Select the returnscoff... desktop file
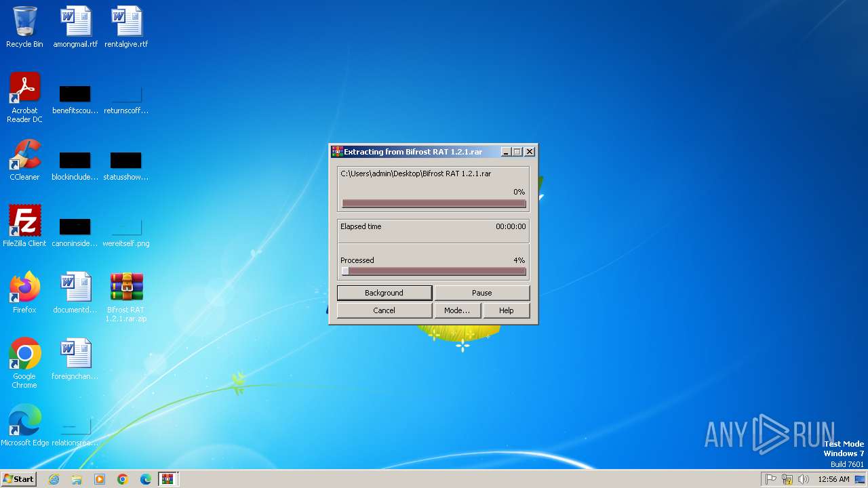Image resolution: width=868 pixels, height=488 pixels. 126,99
